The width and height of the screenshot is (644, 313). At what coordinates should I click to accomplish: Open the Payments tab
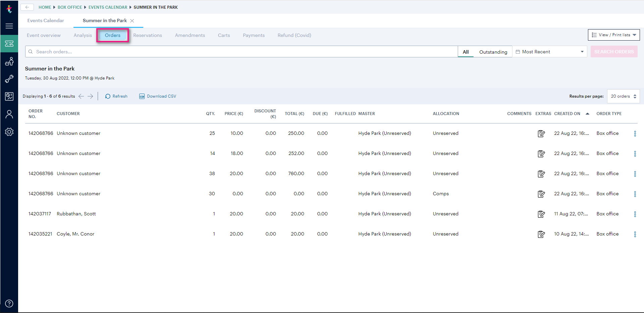(x=254, y=35)
